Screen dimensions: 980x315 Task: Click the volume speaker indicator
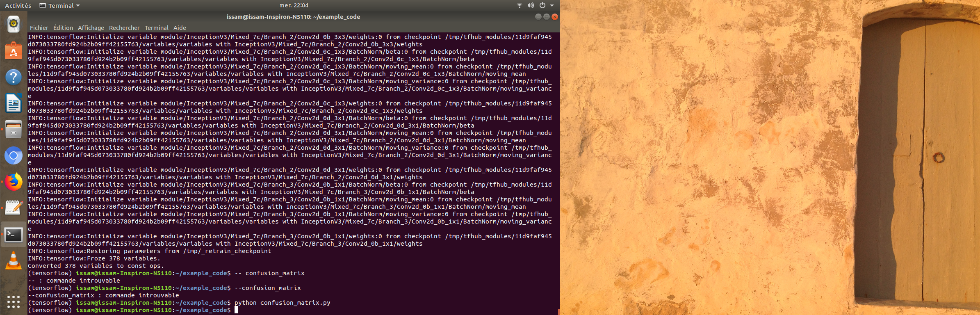(531, 5)
